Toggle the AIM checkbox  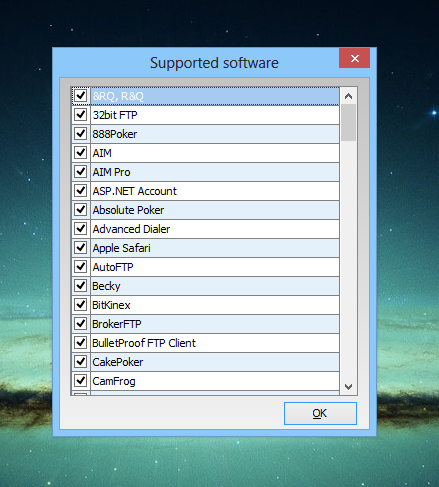(80, 153)
